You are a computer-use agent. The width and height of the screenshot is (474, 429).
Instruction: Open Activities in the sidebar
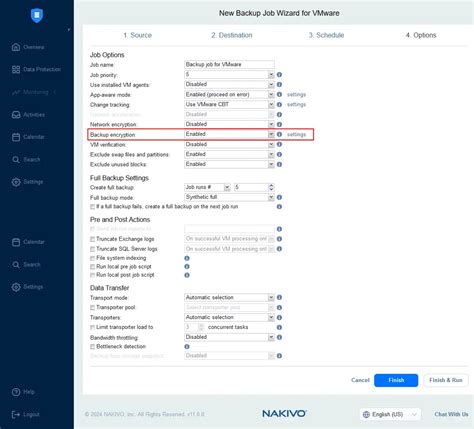pyautogui.click(x=28, y=115)
